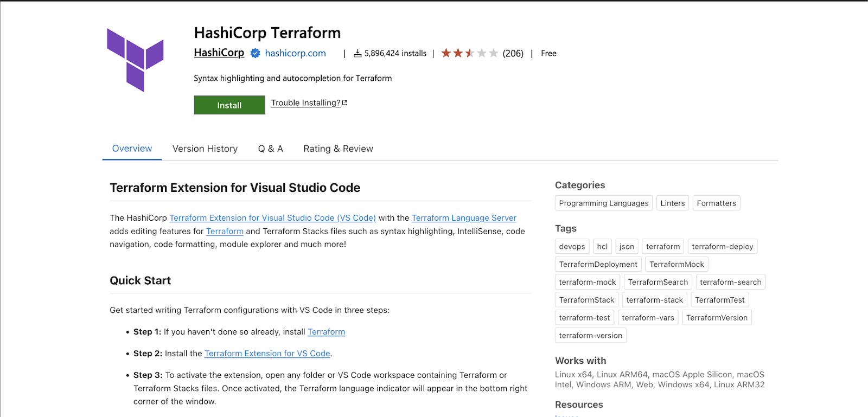Click the Resources heading
The width and height of the screenshot is (868, 417).
pyautogui.click(x=579, y=405)
